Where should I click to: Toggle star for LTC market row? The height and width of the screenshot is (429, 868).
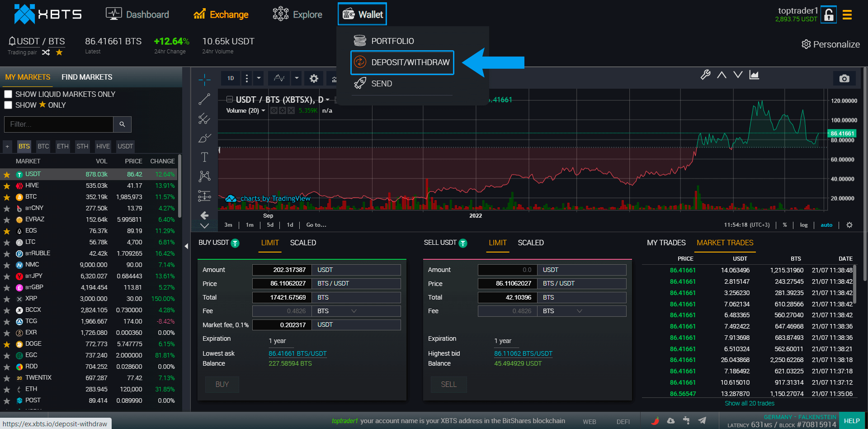(7, 243)
